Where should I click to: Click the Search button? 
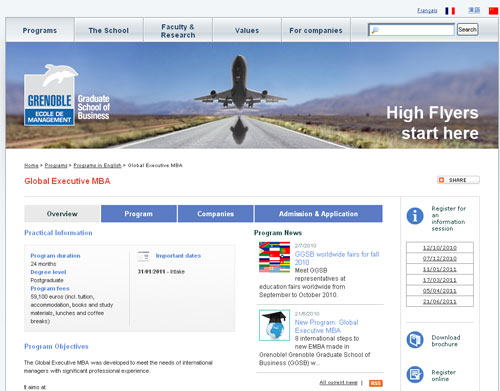pos(467,30)
